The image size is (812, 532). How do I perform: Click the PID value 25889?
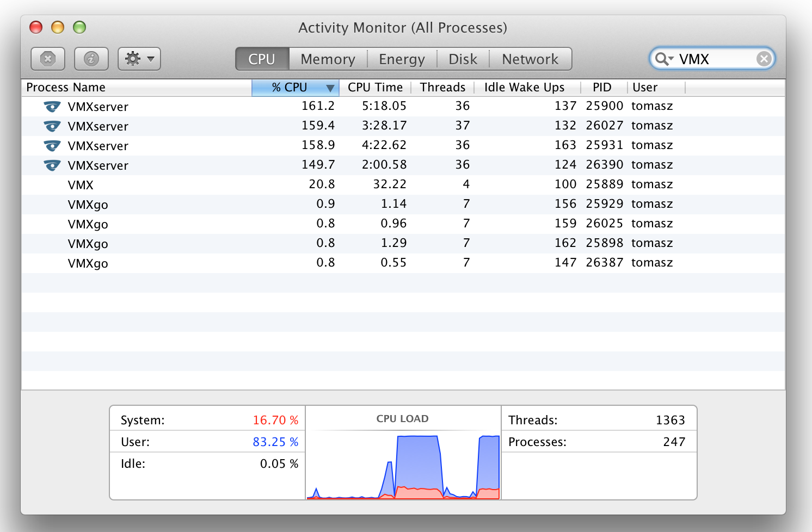pyautogui.click(x=604, y=184)
